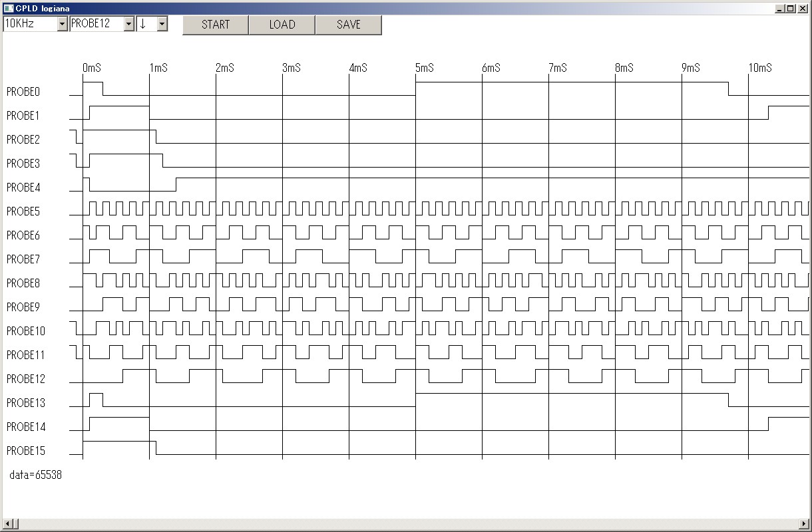Select the PROBE13 label
812x532 pixels.
26,403
